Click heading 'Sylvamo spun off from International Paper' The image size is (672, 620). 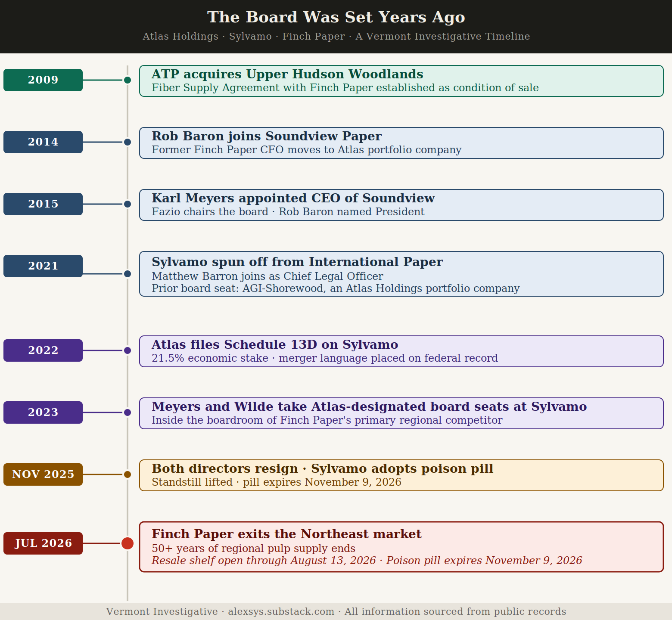point(297,262)
